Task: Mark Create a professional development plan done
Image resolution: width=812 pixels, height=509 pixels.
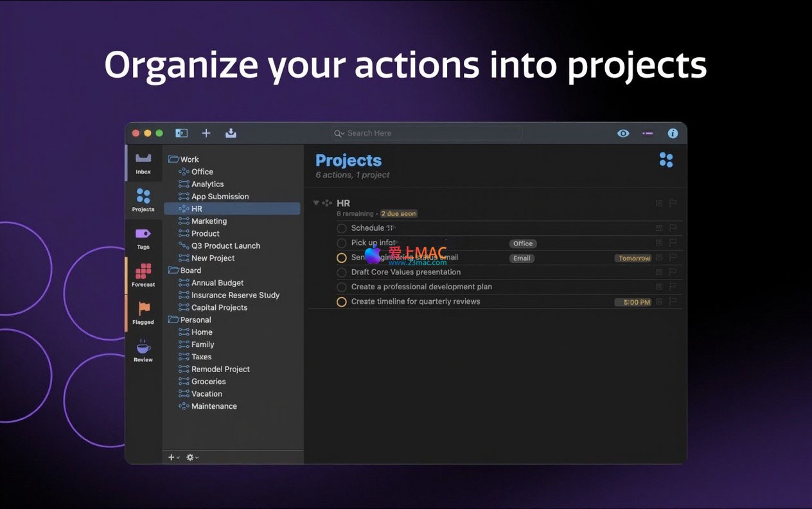Action: point(342,287)
